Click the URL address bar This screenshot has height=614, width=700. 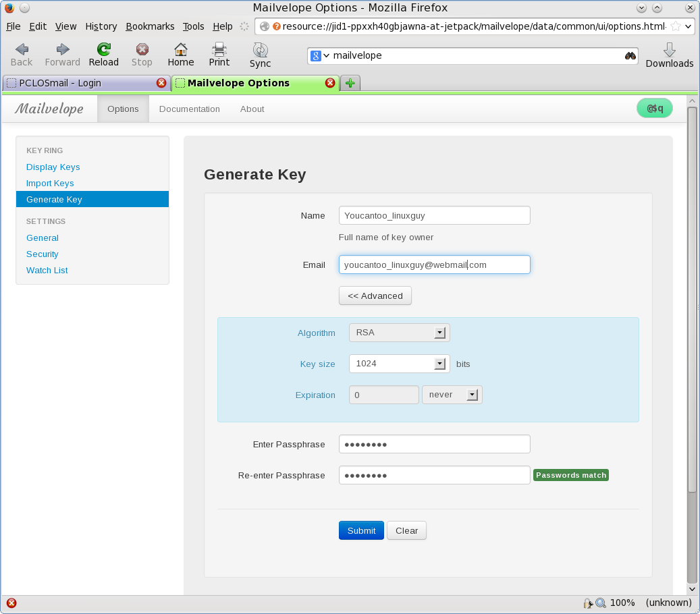pos(473,26)
